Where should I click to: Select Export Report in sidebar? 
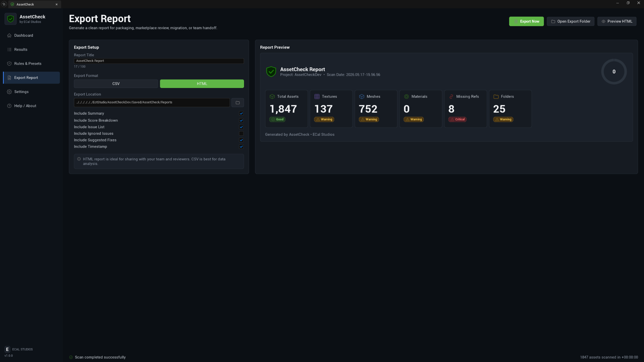point(31,78)
